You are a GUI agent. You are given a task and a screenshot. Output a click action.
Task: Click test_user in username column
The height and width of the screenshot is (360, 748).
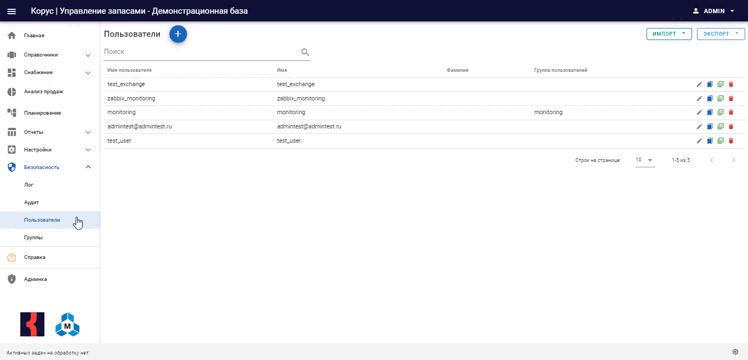coord(119,141)
